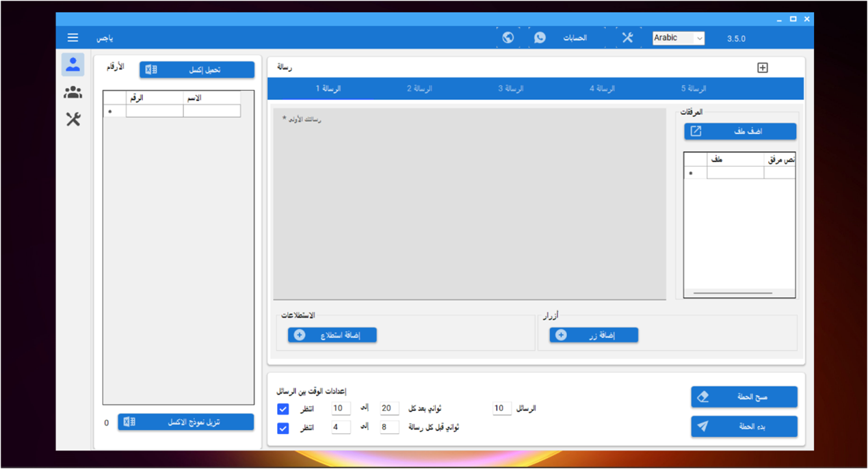Click the إضافة استطلاع add poll button
Image resolution: width=868 pixels, height=469 pixels.
click(x=332, y=335)
